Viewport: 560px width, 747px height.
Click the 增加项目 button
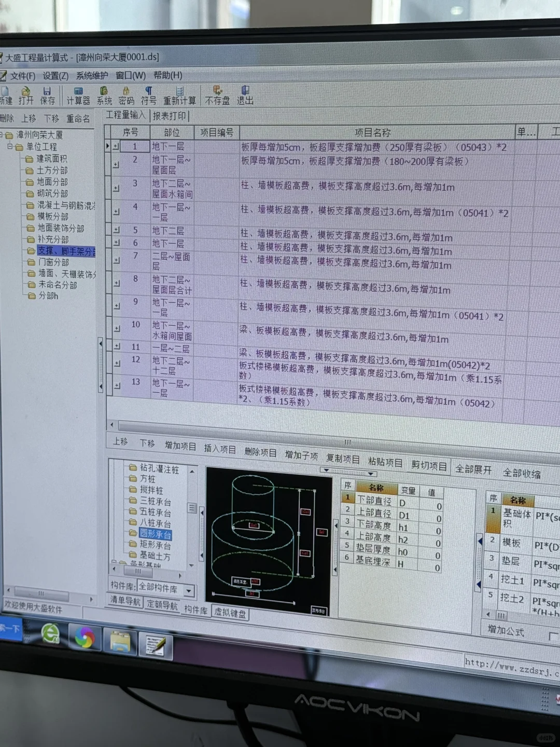pyautogui.click(x=180, y=446)
